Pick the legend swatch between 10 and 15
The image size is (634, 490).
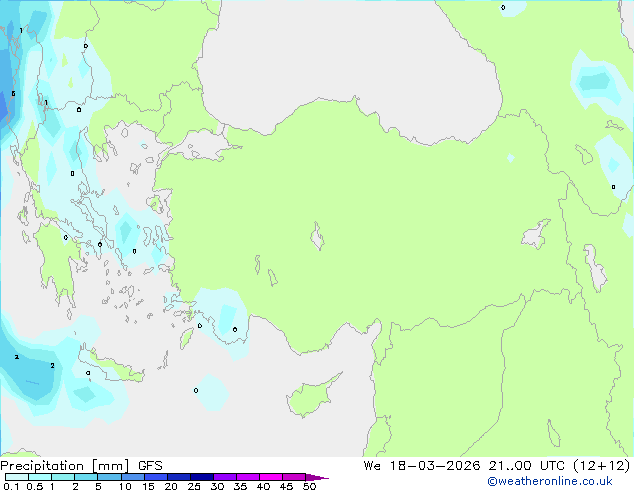[x=132, y=477]
